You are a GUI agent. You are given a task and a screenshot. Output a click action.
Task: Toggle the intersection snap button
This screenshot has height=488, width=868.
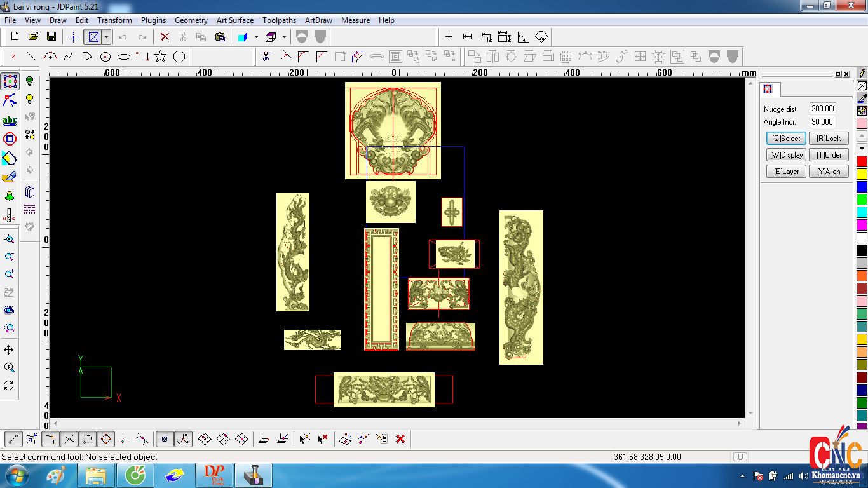(x=69, y=438)
